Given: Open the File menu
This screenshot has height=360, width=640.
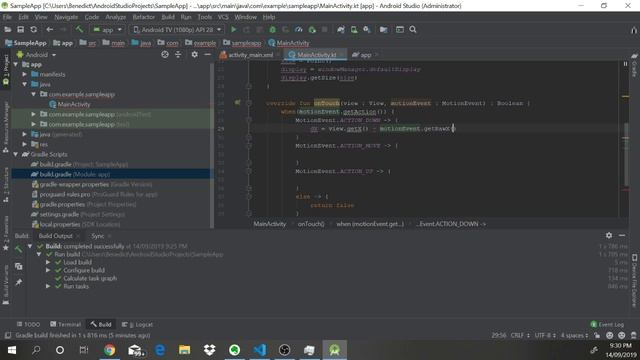Looking at the screenshot, I should tap(7, 17).
